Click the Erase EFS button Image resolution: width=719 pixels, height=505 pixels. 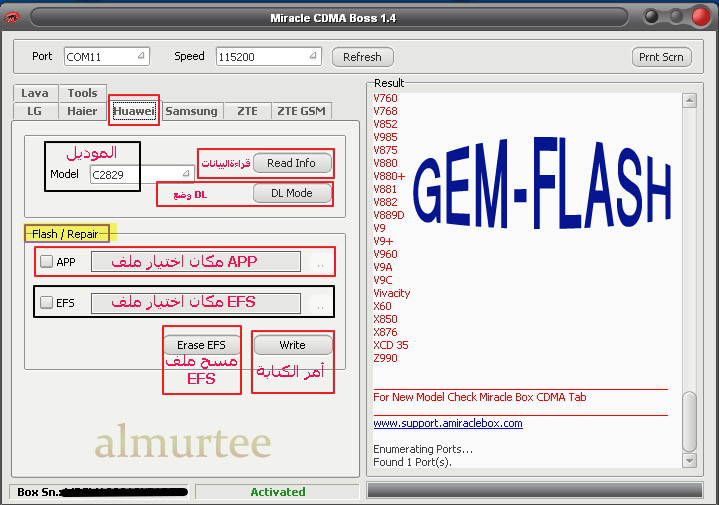click(x=201, y=345)
